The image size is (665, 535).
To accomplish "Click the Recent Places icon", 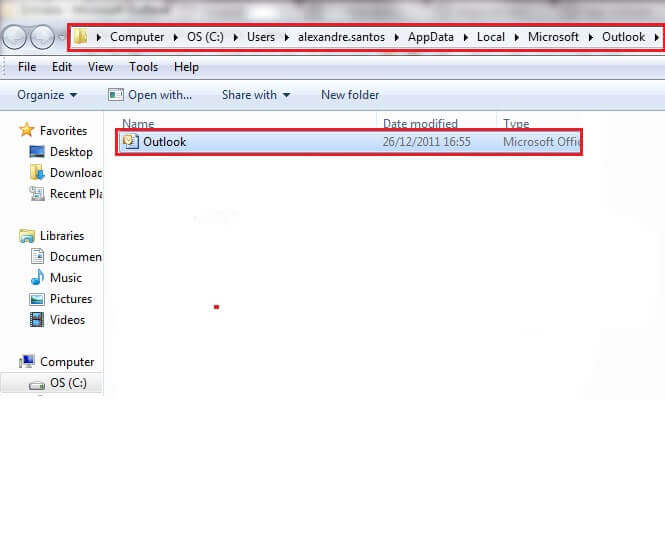I will click(x=37, y=193).
